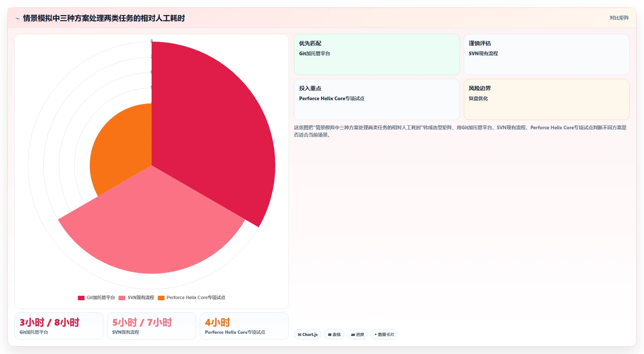Open the 优先匹配 matrix card
The image size is (644, 354).
click(x=377, y=55)
